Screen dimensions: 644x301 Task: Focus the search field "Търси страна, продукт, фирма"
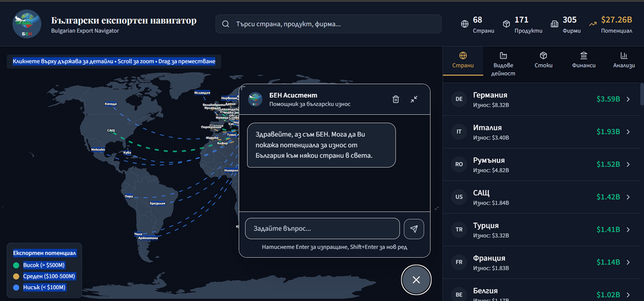[328, 24]
